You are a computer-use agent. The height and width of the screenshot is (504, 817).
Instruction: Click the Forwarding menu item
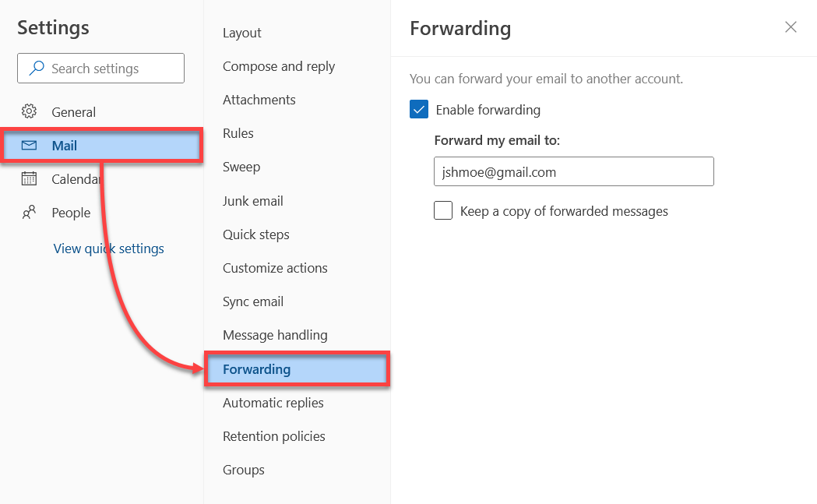(x=258, y=368)
